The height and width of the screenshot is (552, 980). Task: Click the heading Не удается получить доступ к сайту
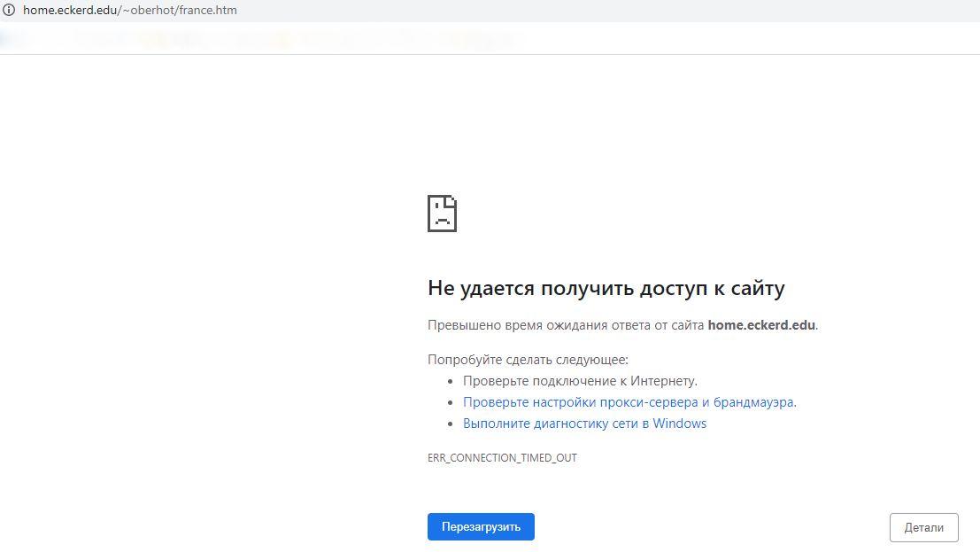click(x=606, y=288)
